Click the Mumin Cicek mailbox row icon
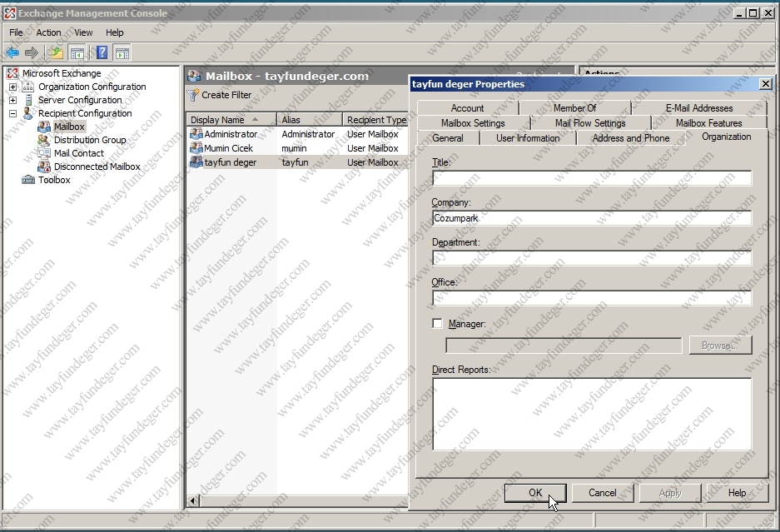 (x=196, y=148)
